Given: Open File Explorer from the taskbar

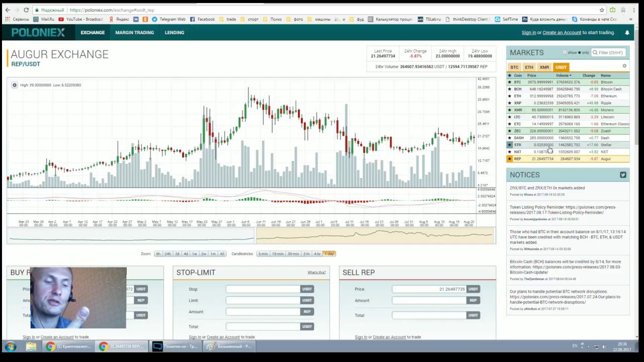Looking at the screenshot, I should pos(31,346).
